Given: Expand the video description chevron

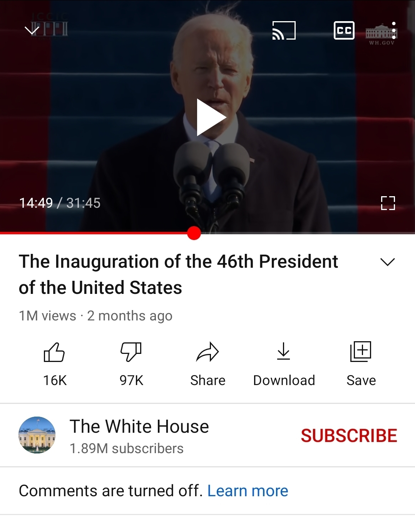Looking at the screenshot, I should [x=388, y=262].
